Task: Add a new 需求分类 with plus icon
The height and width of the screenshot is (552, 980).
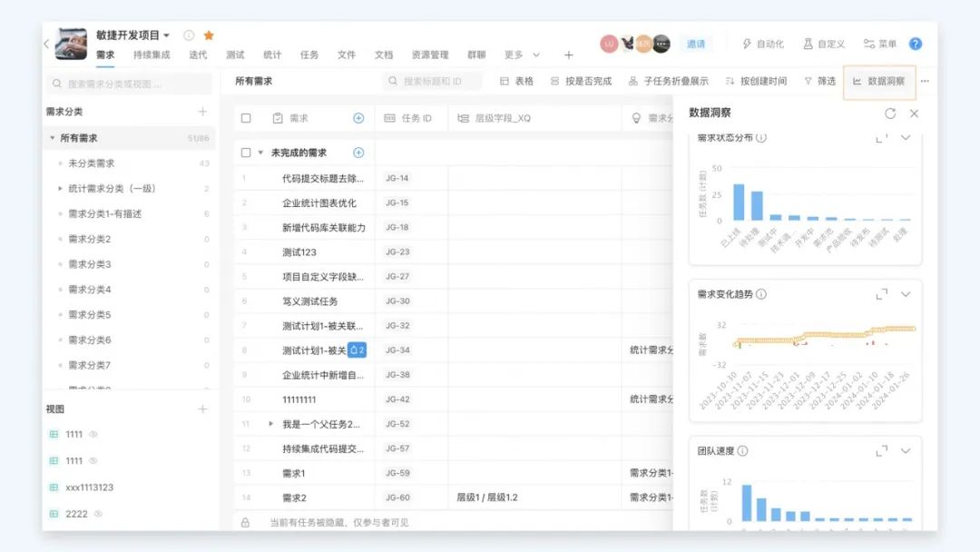Action: (x=202, y=112)
